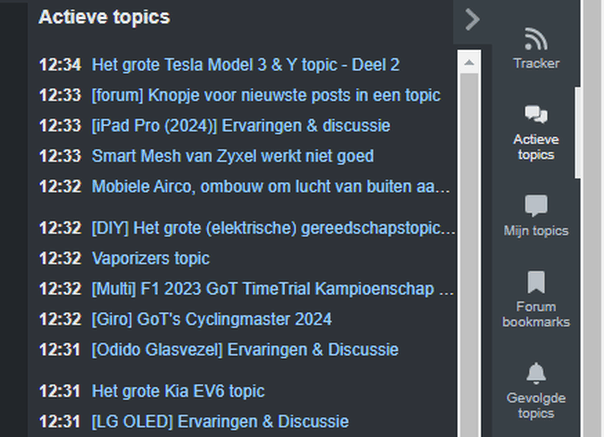Click the topics list scrollbar track

coord(469,254)
